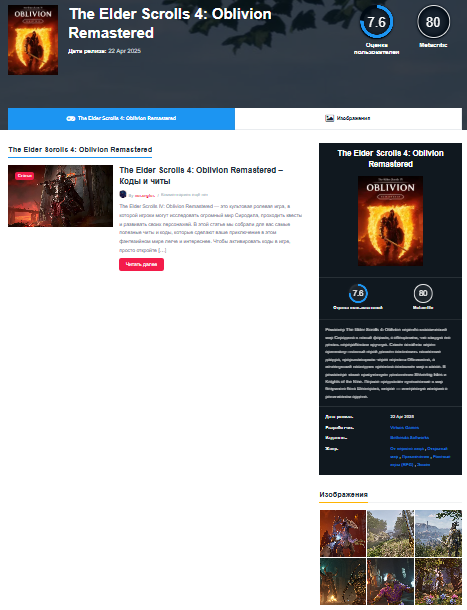The image size is (467, 610).
Task: Open gallery image with distant tower and mountains
Action: click(438, 533)
